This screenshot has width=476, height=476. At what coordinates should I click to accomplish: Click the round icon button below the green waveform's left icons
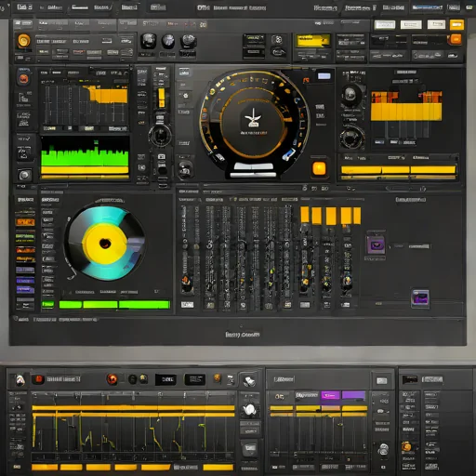[24, 175]
